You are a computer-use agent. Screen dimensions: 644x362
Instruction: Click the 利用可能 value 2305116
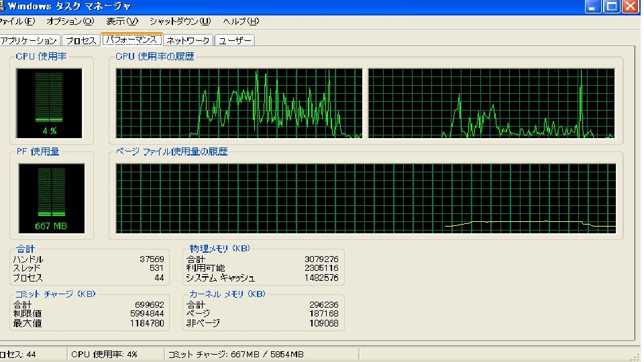[321, 268]
